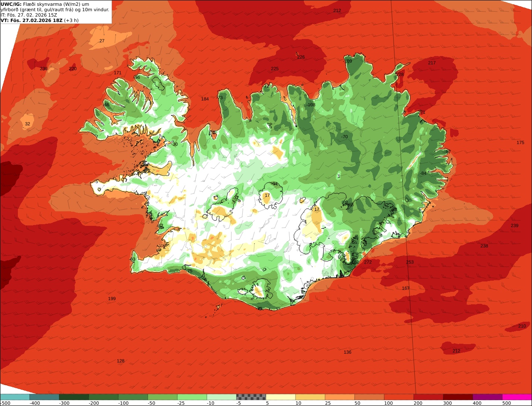This screenshot has height=406, width=532.
Task: Click the legend label 300
Action: click(x=447, y=403)
